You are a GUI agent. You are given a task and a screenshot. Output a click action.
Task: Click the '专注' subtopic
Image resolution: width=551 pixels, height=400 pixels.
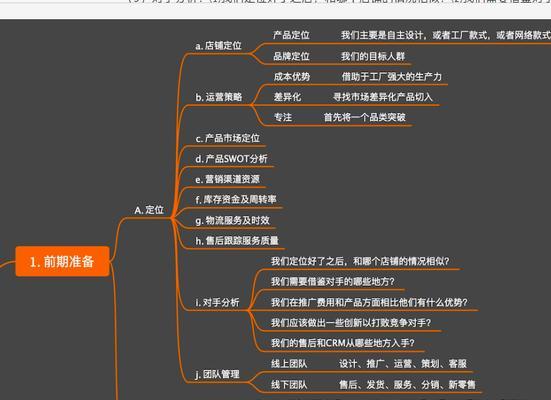point(283,117)
